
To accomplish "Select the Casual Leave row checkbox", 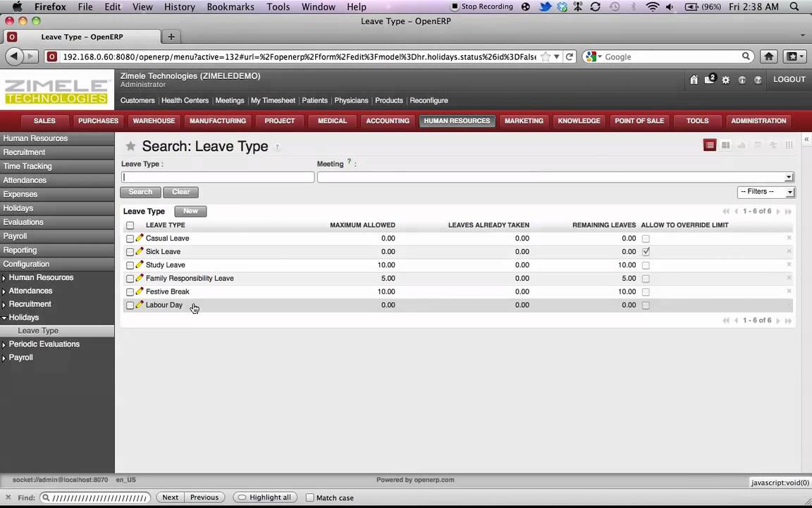I will coord(130,238).
